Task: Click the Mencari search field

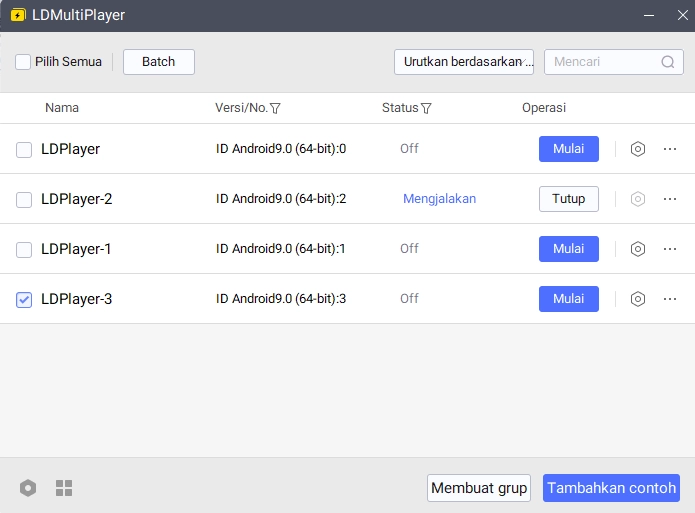Action: point(600,62)
